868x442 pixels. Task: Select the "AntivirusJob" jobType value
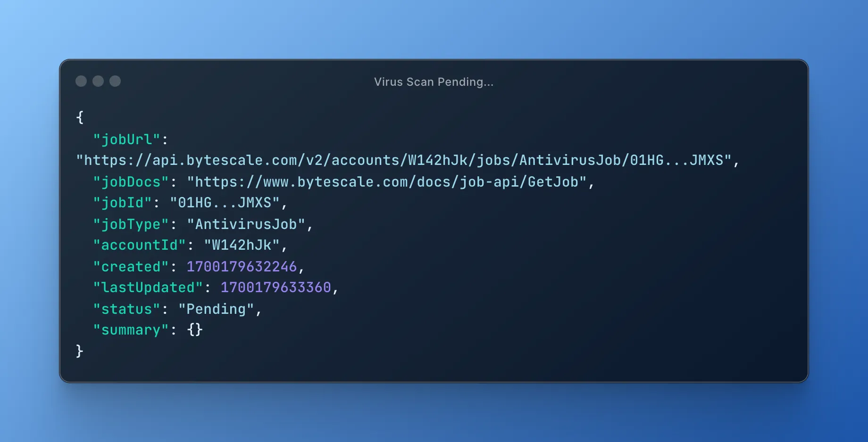click(x=246, y=224)
